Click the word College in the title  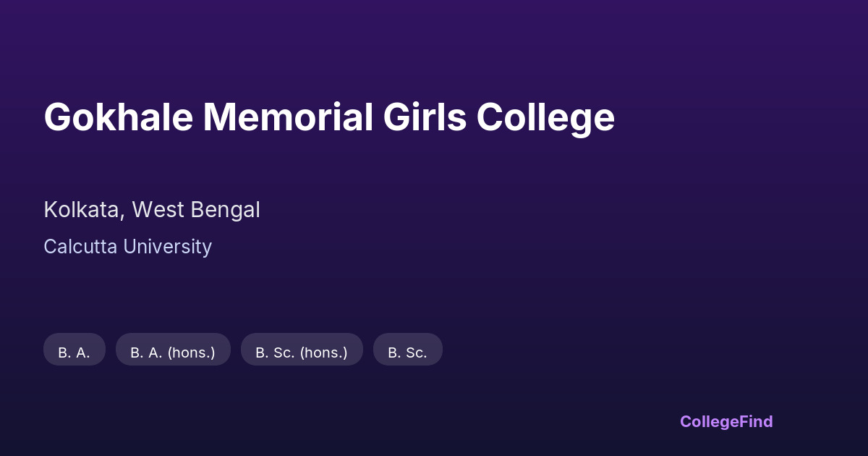tap(545, 117)
